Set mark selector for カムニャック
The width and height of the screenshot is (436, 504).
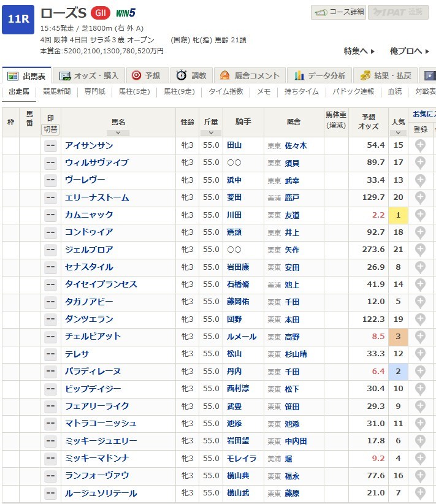(x=50, y=215)
